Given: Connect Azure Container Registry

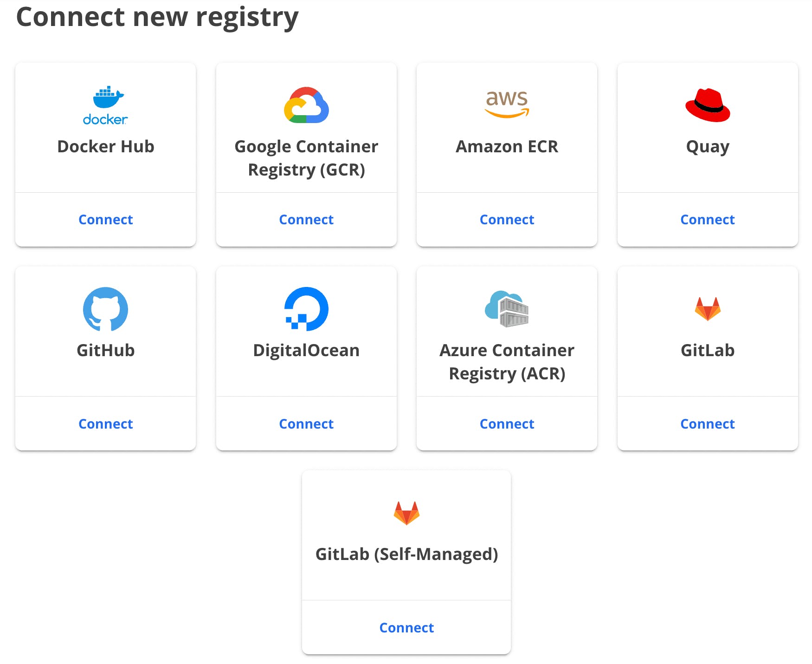Looking at the screenshot, I should [507, 424].
